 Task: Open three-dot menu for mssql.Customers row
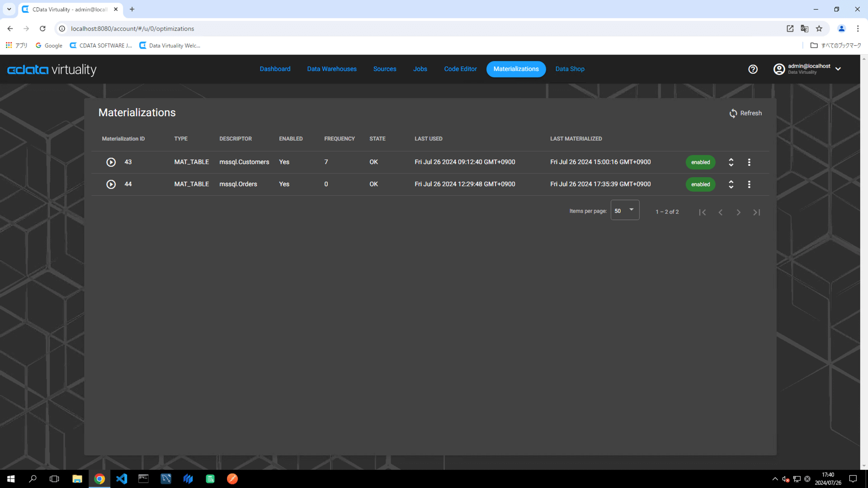[x=749, y=162]
